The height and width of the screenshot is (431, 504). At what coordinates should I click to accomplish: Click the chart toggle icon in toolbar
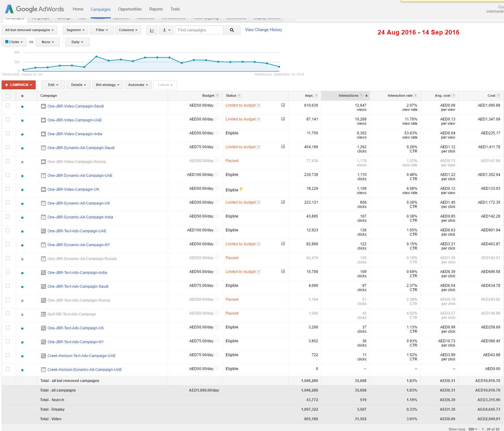(152, 30)
